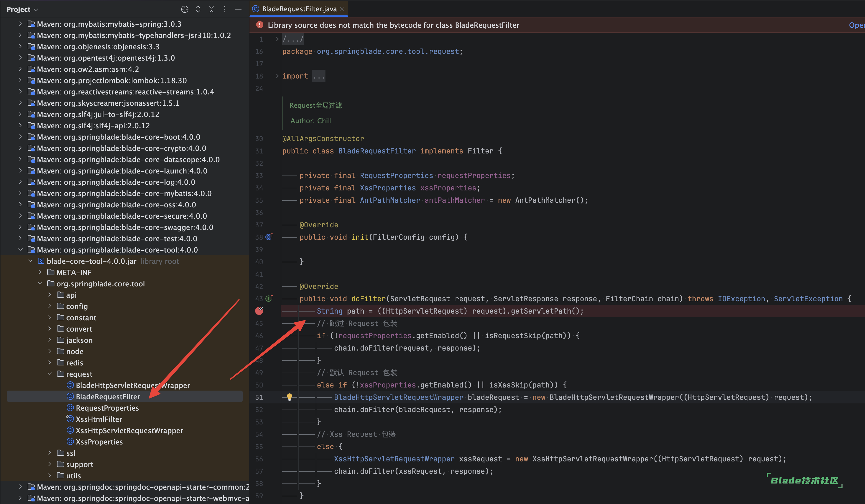The height and width of the screenshot is (504, 865).
Task: Click XssHttpServletRequestWrapper type on line 56
Action: click(x=394, y=459)
